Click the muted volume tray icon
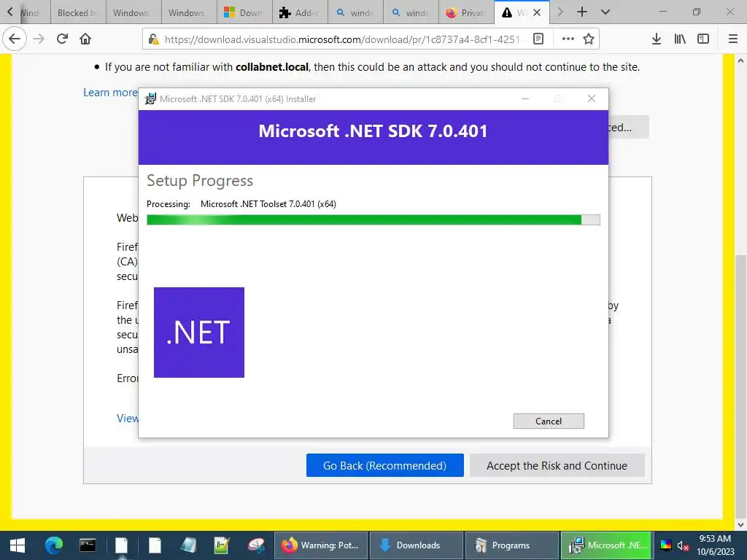Screen dimensions: 747x560 683,545
